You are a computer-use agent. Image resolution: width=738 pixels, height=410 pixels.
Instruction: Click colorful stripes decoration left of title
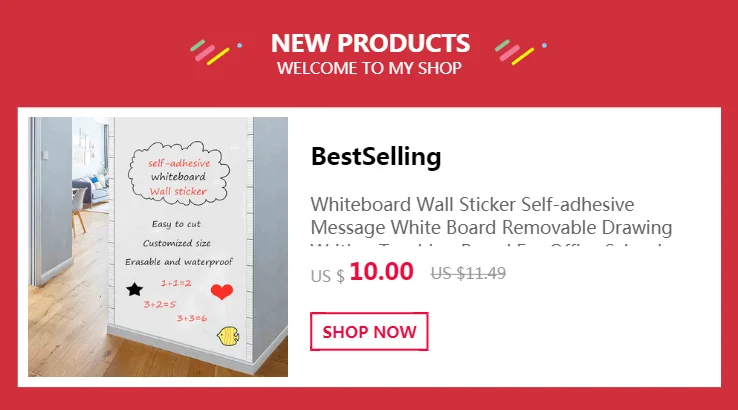pyautogui.click(x=209, y=52)
